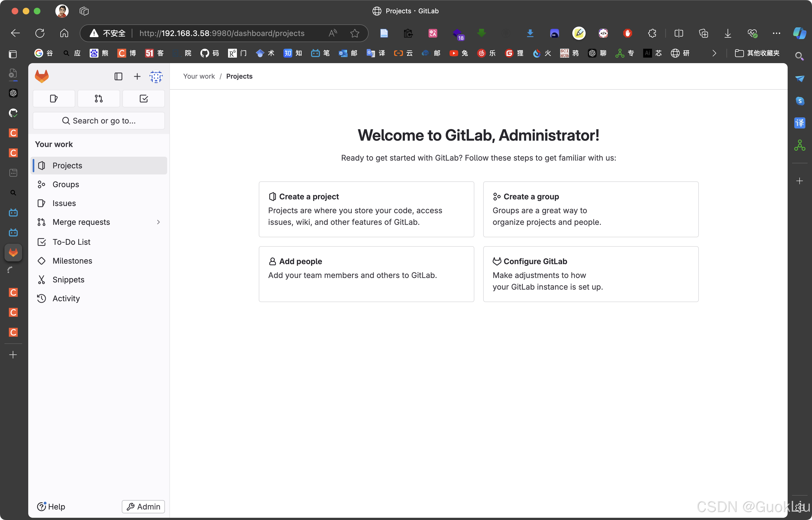Toggle the Groups visibility option

coord(66,184)
